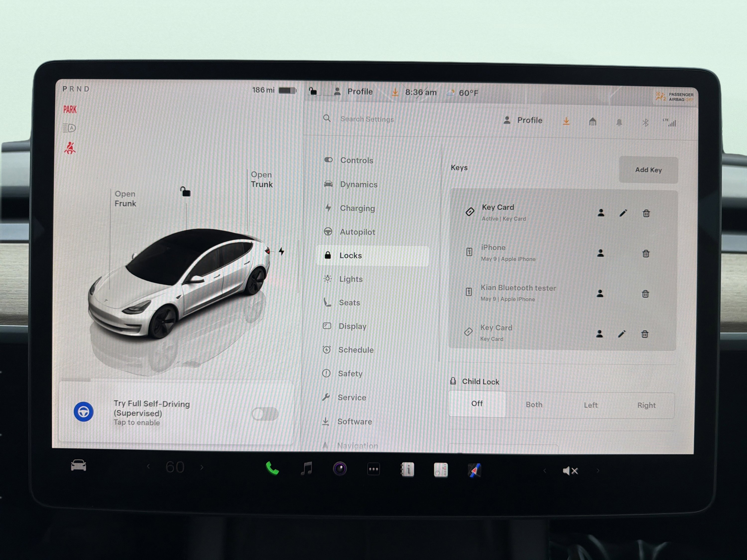Open the energy chart app in the dock

pos(441,470)
